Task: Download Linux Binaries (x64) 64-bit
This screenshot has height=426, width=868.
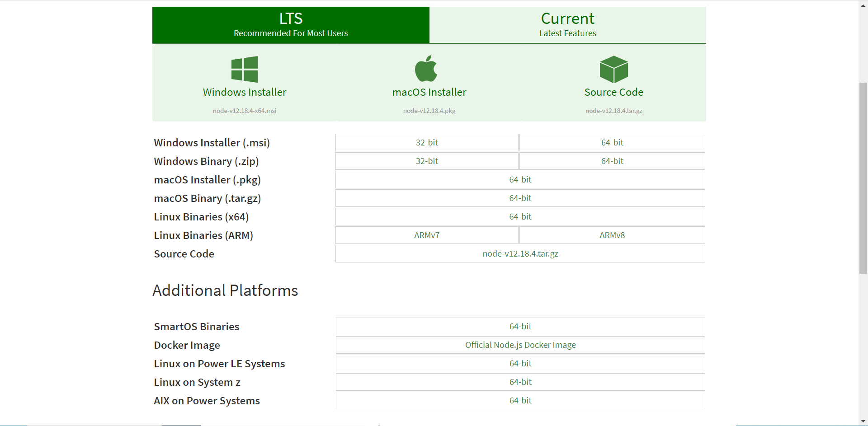Action: coord(520,216)
